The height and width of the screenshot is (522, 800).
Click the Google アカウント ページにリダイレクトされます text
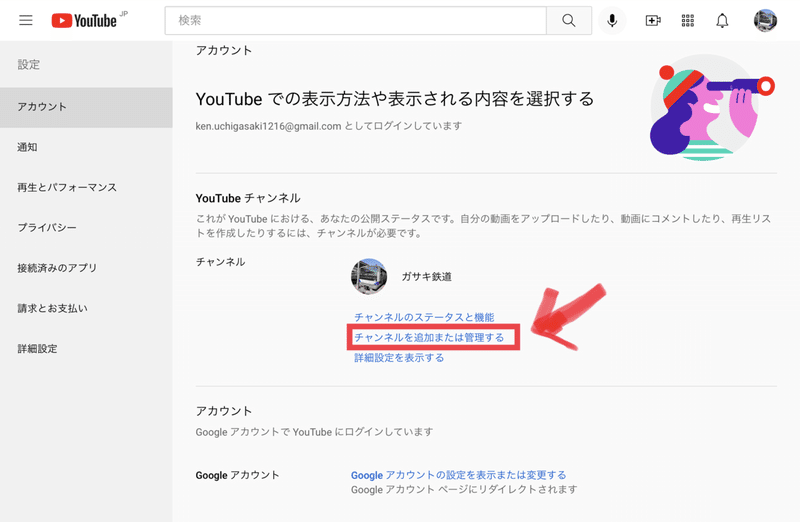(464, 490)
